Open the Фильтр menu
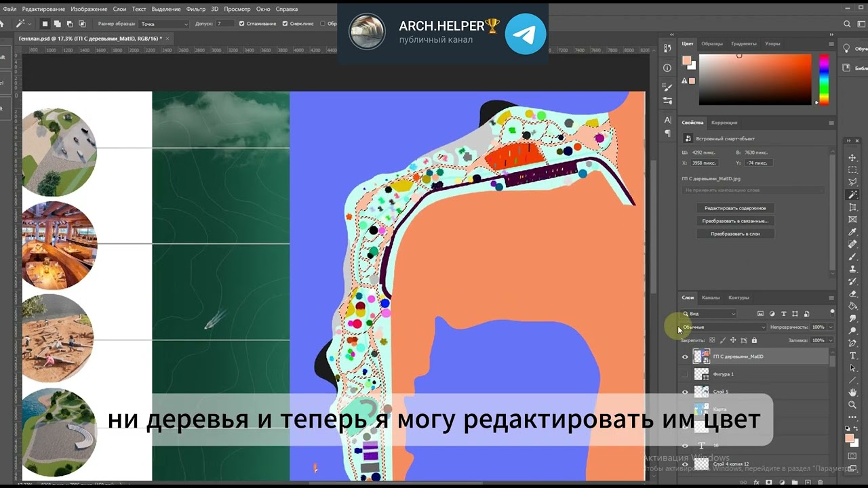 (x=195, y=9)
